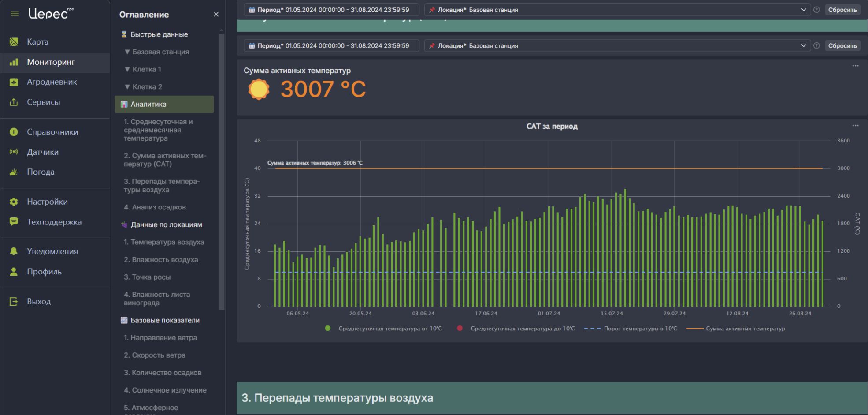868x415 pixels.
Task: Click the Базовые показатели icon
Action: click(124, 321)
